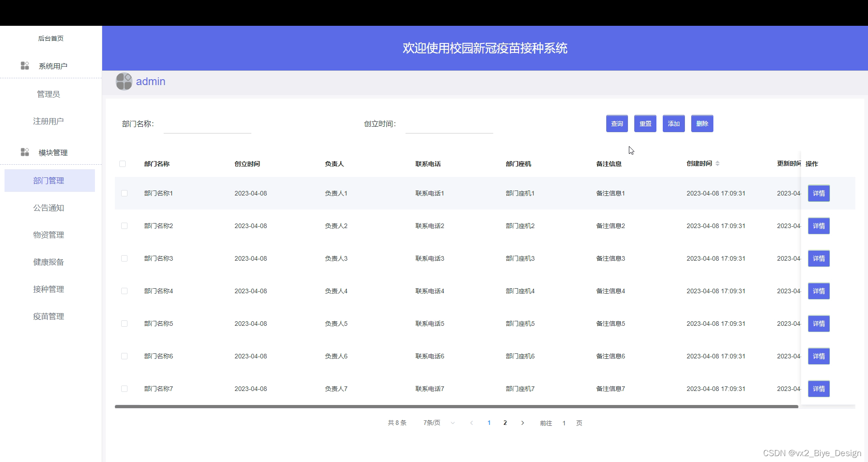Go to next page arrow

pyautogui.click(x=523, y=423)
